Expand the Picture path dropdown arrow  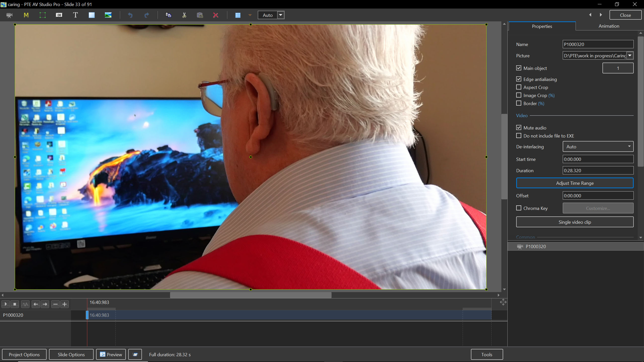pyautogui.click(x=630, y=56)
